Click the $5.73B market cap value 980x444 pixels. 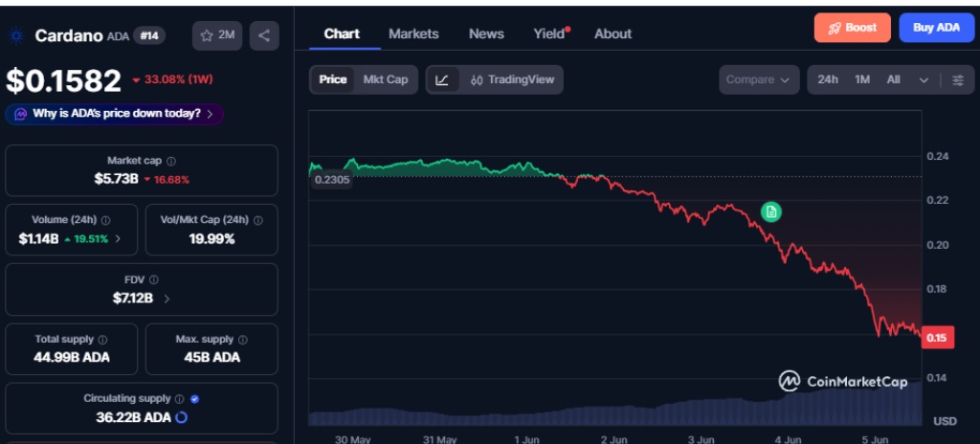pos(116,180)
